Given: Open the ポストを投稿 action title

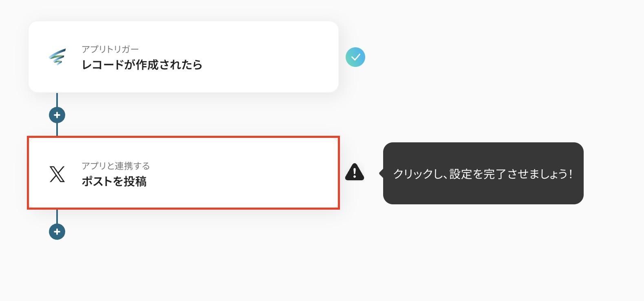Looking at the screenshot, I should [114, 181].
